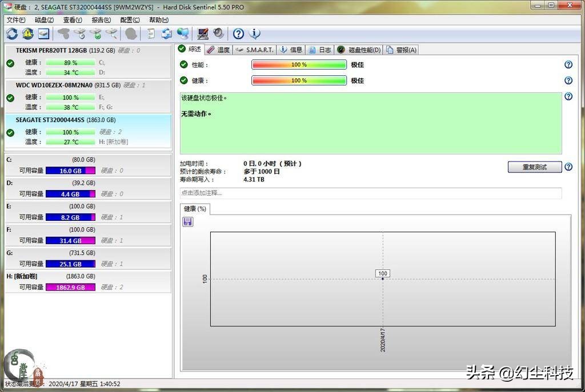The width and height of the screenshot is (585, 392).
Task: Open the 文件(F) menu
Action: tap(15, 20)
